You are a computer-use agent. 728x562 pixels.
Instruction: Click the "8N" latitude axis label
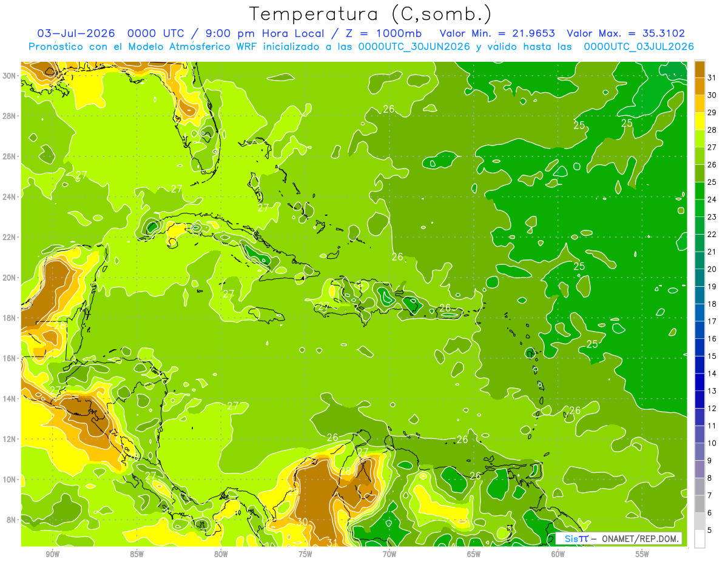click(12, 520)
